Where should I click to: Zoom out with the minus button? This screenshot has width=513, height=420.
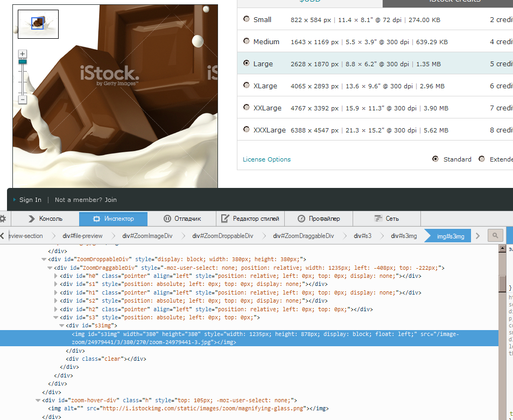(22, 100)
